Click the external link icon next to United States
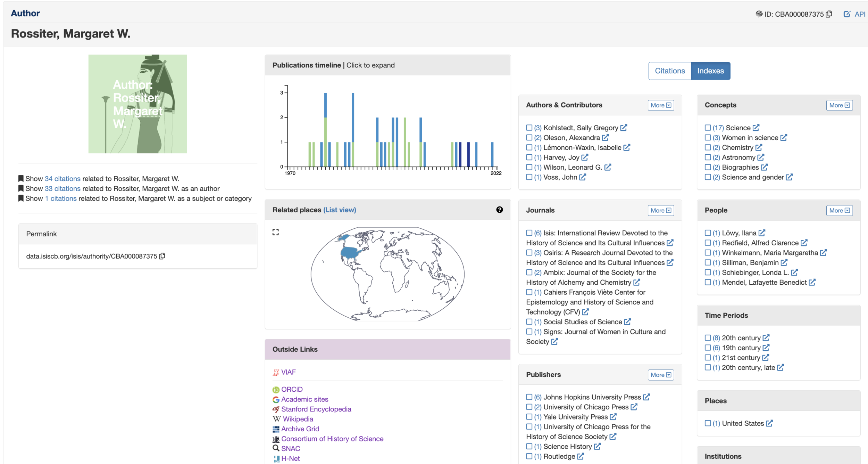 [x=769, y=423]
